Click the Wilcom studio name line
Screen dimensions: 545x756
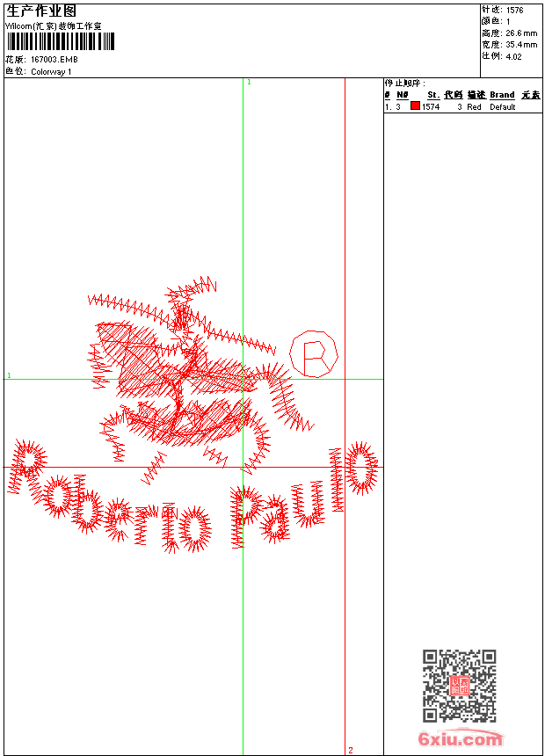pyautogui.click(x=53, y=26)
